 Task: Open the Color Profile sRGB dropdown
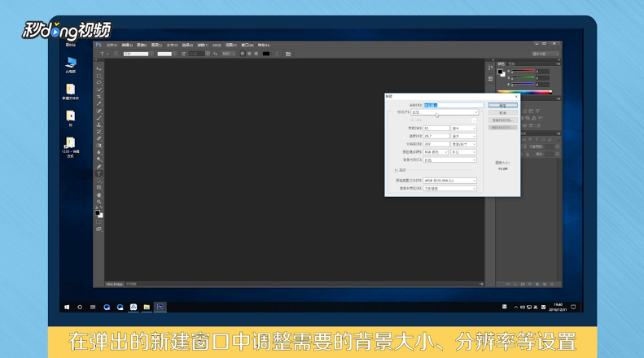(449, 181)
